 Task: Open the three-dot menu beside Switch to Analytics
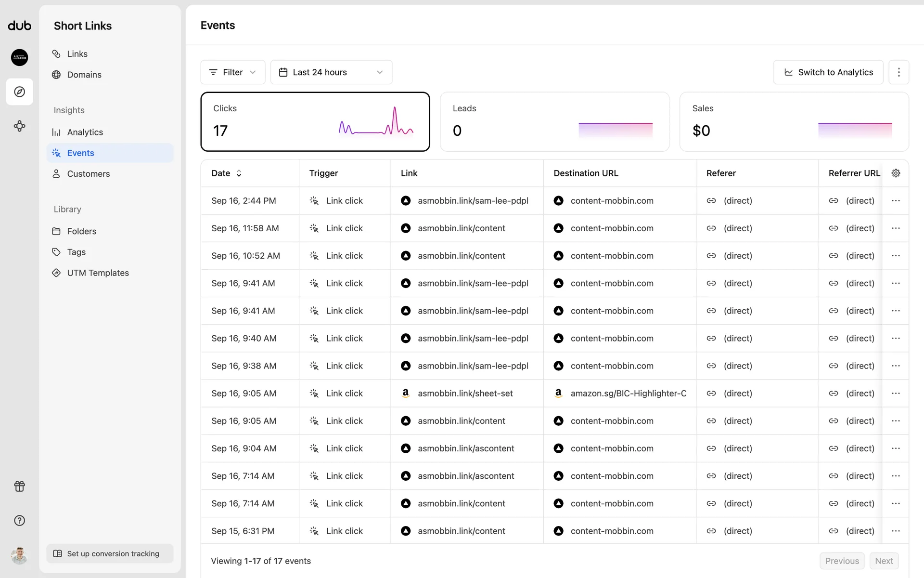tap(898, 72)
